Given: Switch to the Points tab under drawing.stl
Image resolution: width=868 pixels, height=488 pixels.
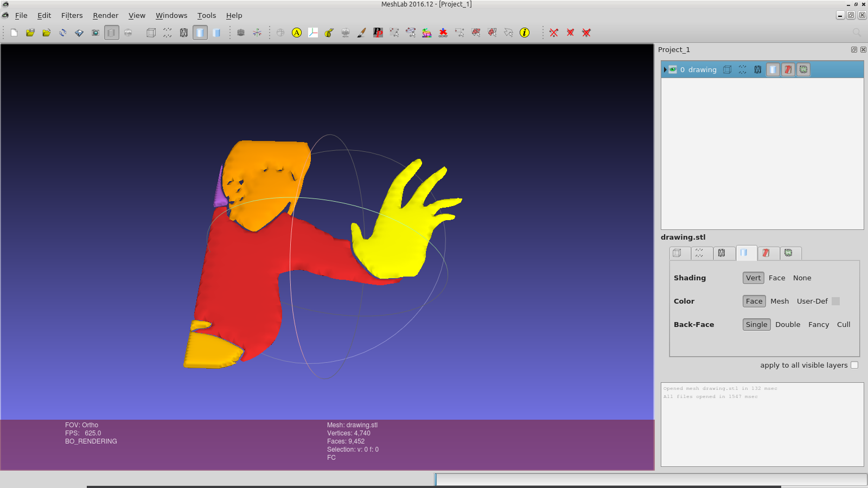Looking at the screenshot, I should coord(699,253).
